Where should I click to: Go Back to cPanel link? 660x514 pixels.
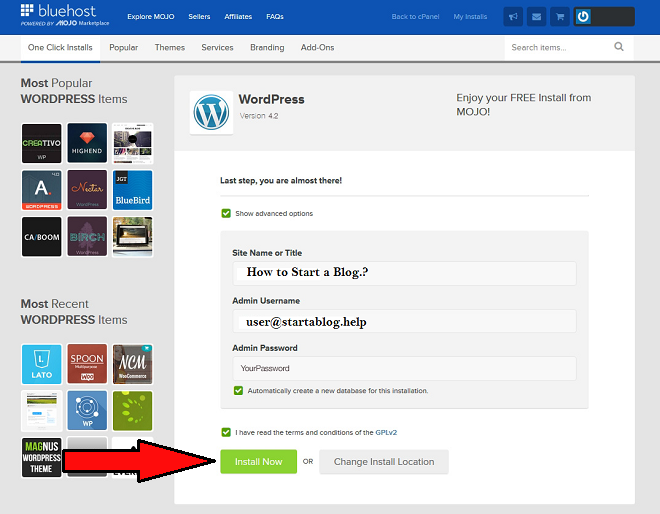pos(415,17)
